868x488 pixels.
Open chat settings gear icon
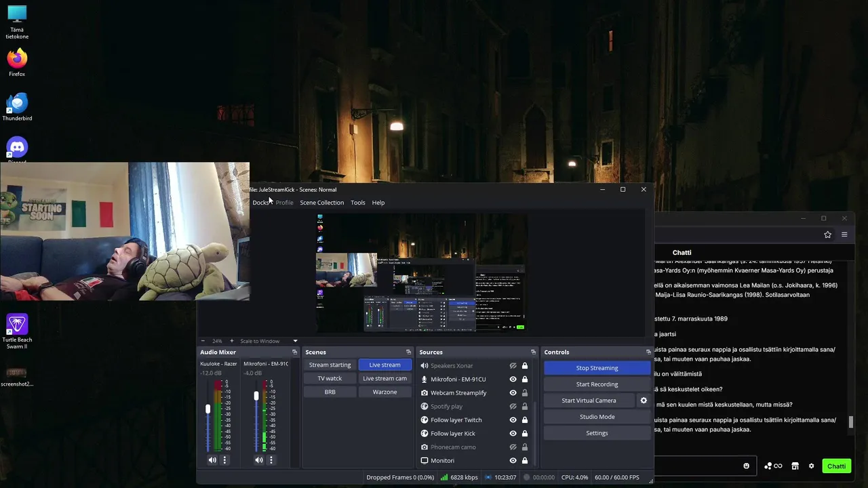811,466
